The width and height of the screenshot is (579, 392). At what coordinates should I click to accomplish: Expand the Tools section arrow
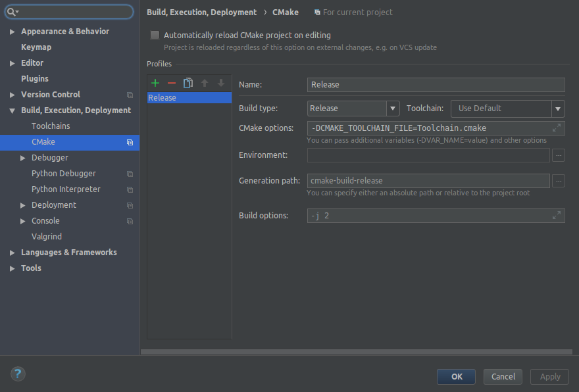[x=13, y=268]
